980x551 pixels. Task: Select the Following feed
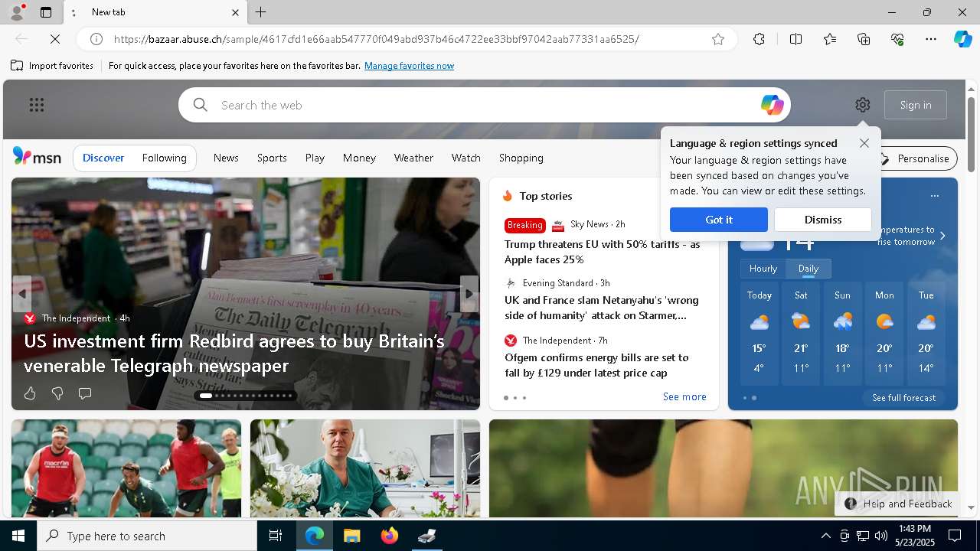[165, 158]
